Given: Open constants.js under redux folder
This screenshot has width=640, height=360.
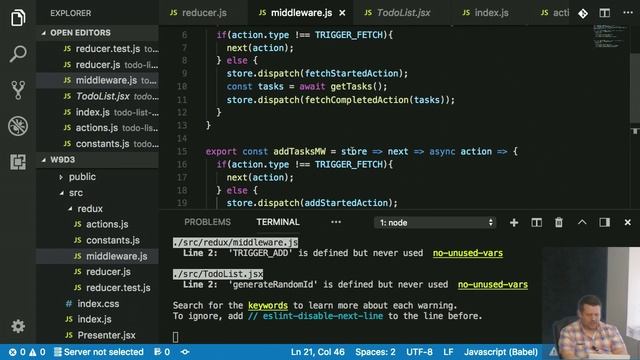Looking at the screenshot, I should coord(97,240).
